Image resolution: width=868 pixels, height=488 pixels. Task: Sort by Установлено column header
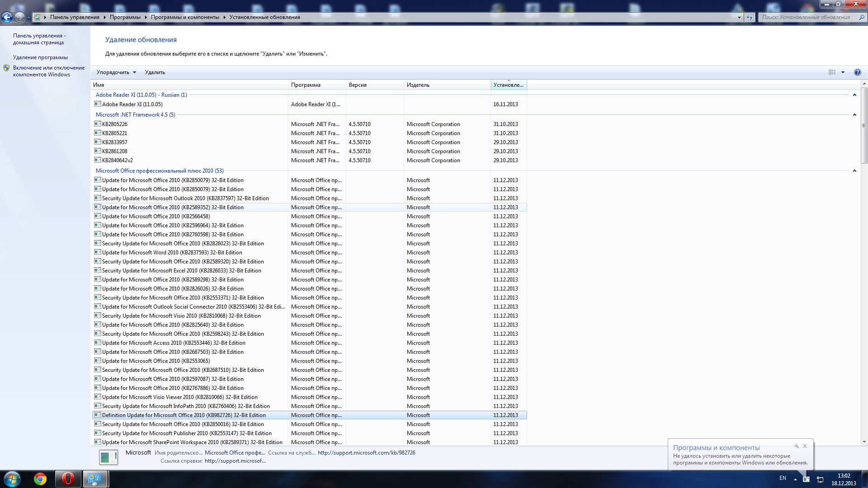pos(509,85)
